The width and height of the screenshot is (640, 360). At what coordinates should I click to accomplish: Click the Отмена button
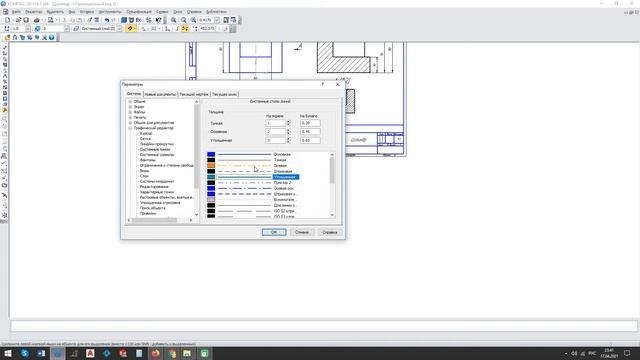[x=302, y=232]
